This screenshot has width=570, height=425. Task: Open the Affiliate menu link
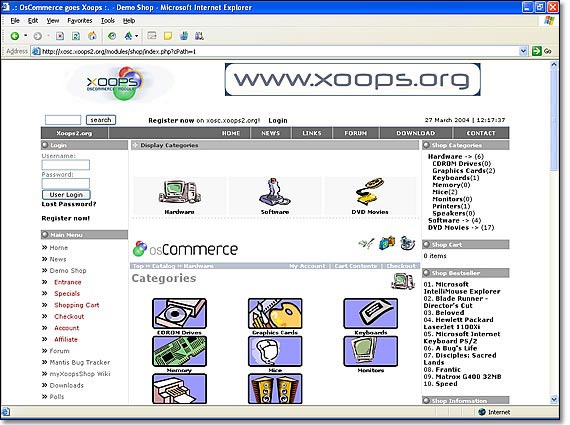pyautogui.click(x=66, y=340)
